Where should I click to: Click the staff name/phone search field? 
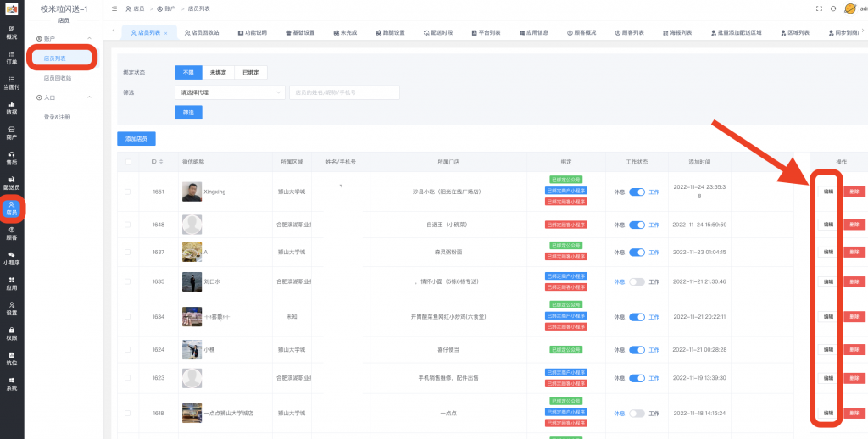click(344, 92)
